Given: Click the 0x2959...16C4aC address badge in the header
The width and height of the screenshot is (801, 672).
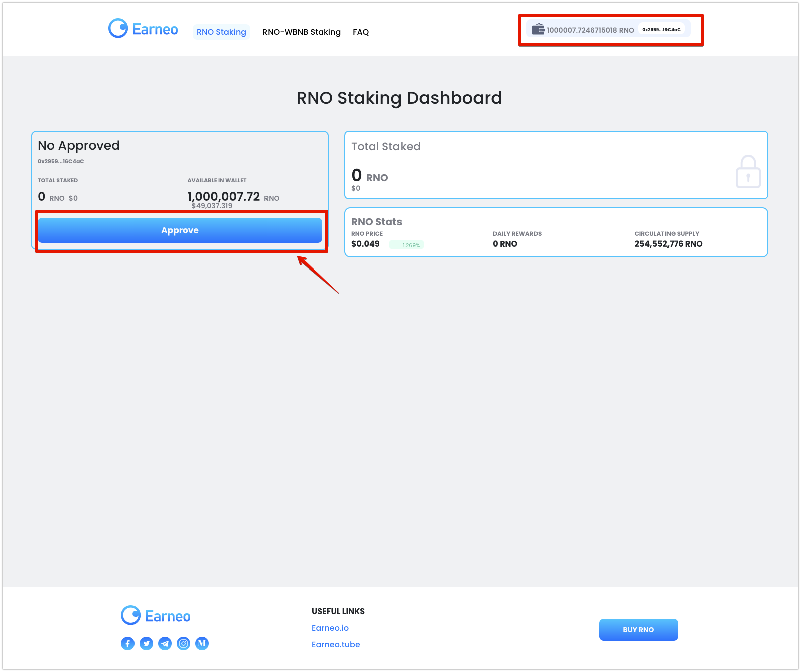Looking at the screenshot, I should [x=661, y=29].
